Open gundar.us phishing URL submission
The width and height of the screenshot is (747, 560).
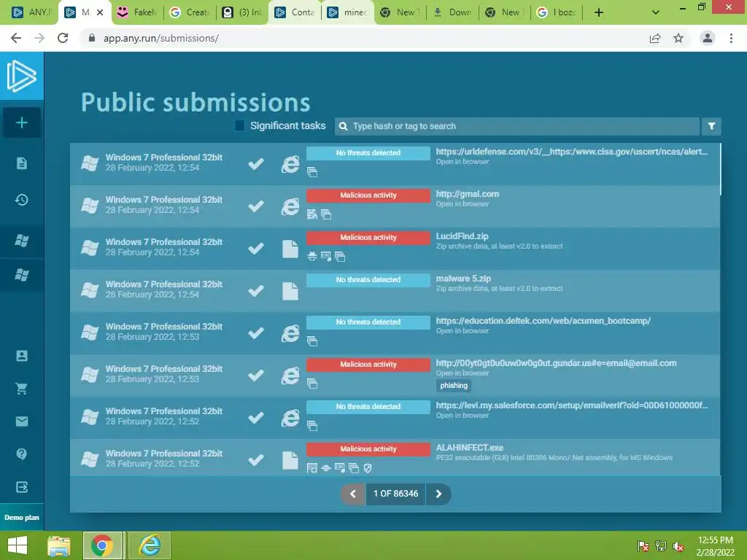(556, 363)
